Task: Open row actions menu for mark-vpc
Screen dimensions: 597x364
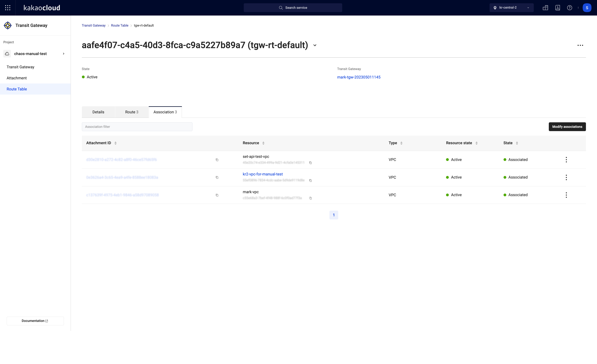Action: (x=566, y=195)
